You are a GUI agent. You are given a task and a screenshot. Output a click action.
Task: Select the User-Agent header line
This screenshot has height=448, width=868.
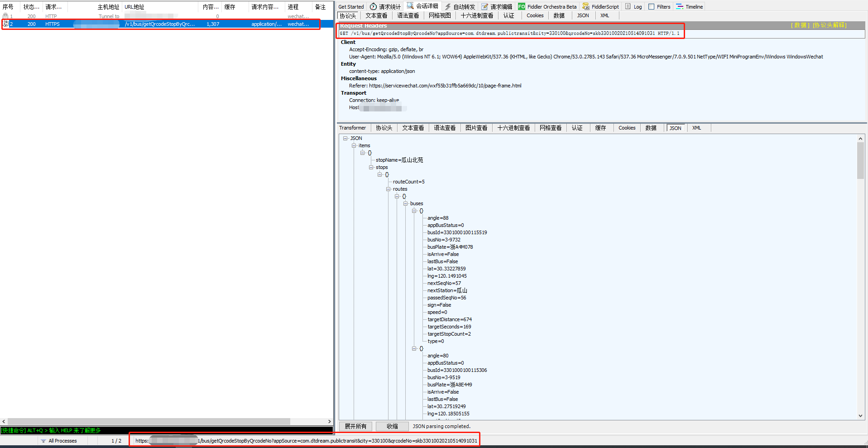click(586, 57)
